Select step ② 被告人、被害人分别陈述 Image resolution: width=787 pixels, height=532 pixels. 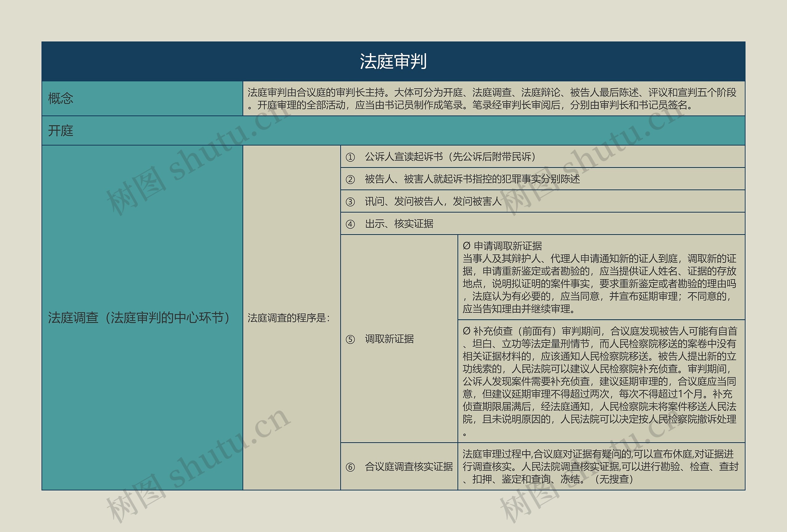point(543,179)
